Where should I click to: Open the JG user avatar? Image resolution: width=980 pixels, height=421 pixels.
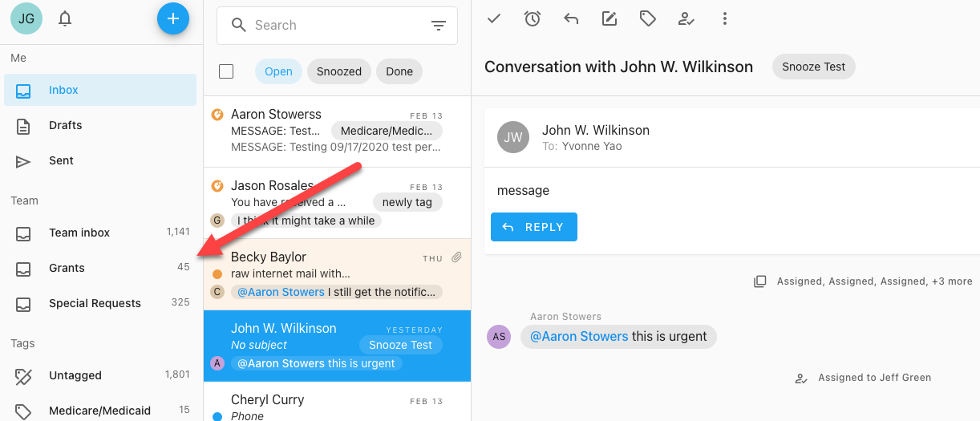[x=26, y=19]
